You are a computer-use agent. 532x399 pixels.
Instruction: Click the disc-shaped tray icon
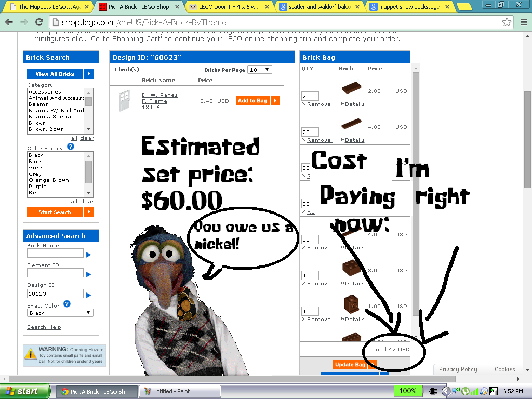[x=484, y=392]
